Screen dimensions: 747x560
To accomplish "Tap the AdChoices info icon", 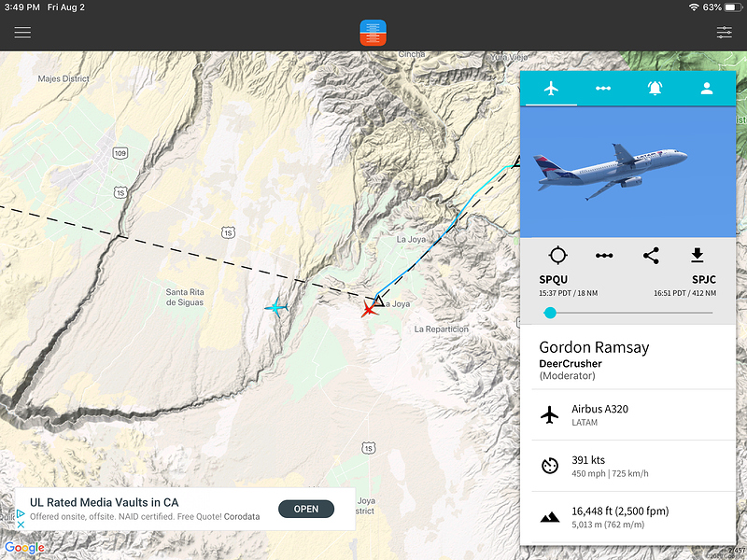I will coord(21,513).
